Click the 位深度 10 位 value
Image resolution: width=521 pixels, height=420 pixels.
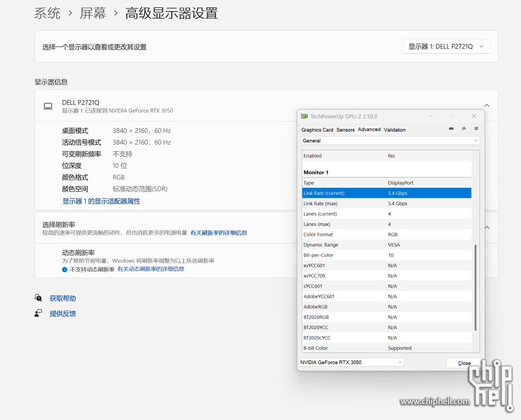point(120,166)
